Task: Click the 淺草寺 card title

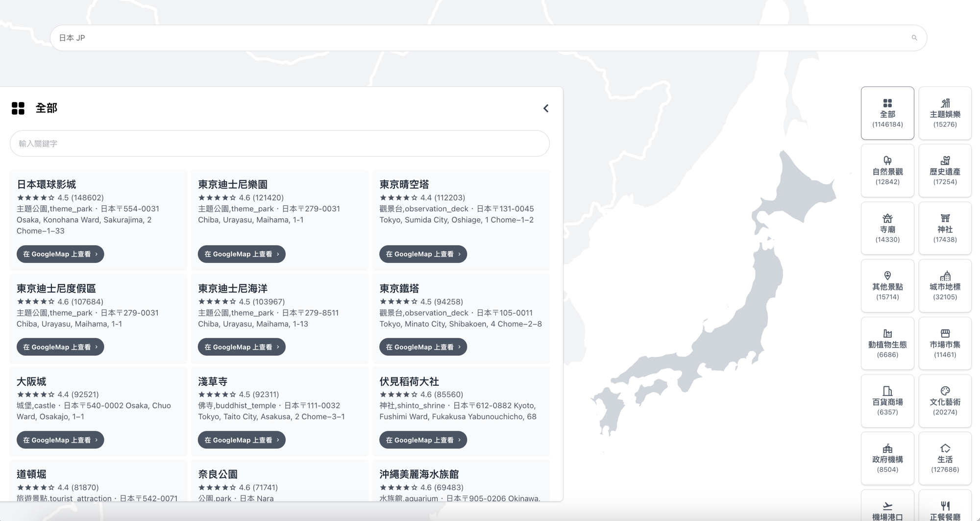Action: 213,381
